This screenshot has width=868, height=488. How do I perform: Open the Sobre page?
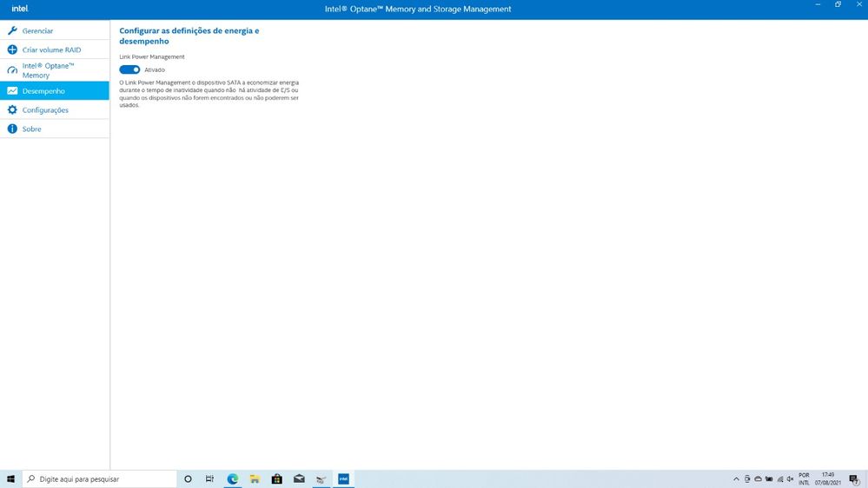point(54,129)
